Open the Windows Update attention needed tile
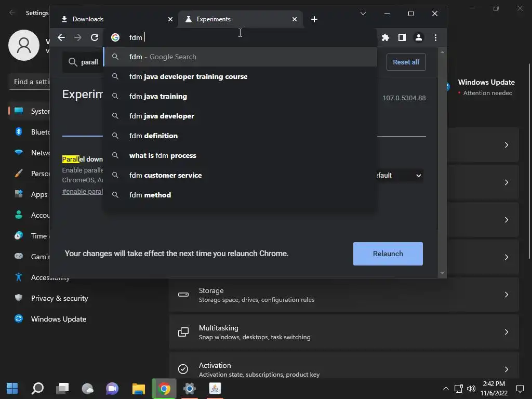This screenshot has width=532, height=399. pos(483,87)
